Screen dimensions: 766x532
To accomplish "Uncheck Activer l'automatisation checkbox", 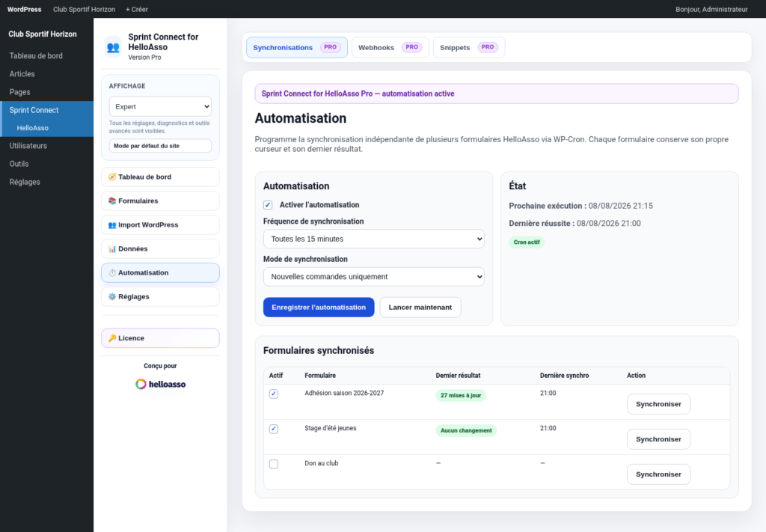I will pos(268,205).
